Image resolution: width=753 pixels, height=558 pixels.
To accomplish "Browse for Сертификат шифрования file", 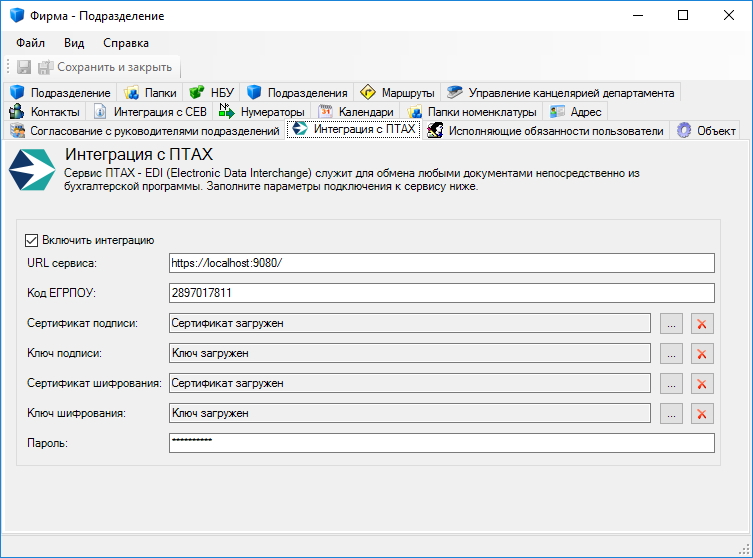I will click(671, 384).
